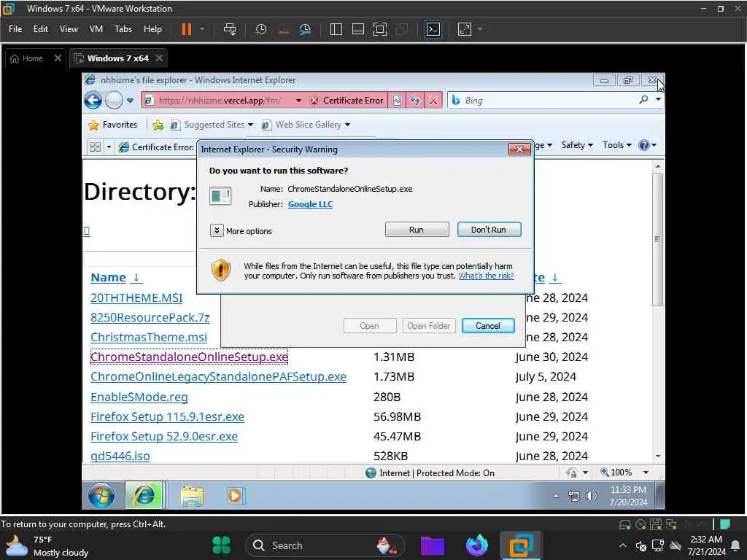Image resolution: width=747 pixels, height=560 pixels.
Task: Click Send Ctrl+Alt+Del toolbar icon
Action: 230,29
